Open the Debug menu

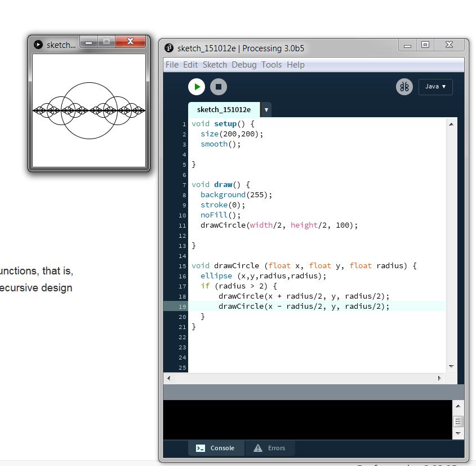pos(244,65)
